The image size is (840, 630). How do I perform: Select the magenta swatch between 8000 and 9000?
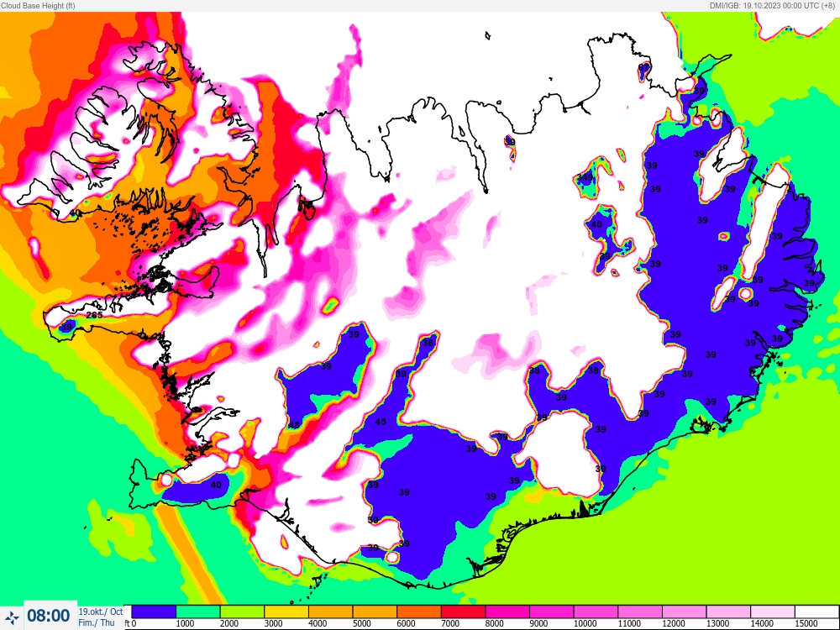(507, 612)
